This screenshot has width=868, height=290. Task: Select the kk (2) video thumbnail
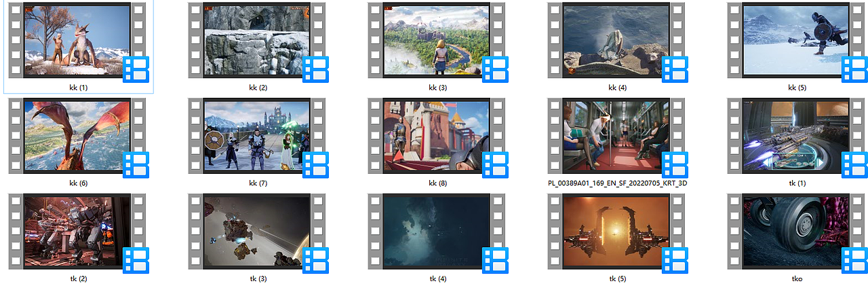[257, 40]
